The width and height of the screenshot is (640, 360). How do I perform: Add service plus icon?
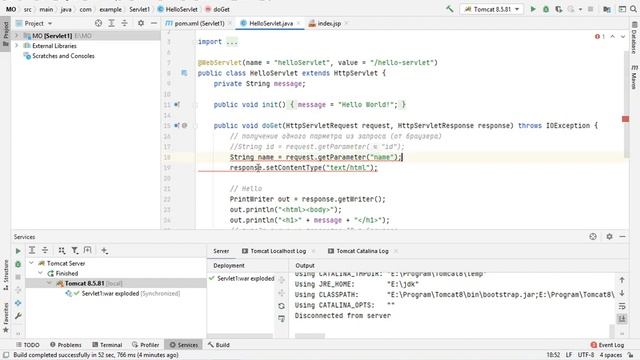coord(104,250)
